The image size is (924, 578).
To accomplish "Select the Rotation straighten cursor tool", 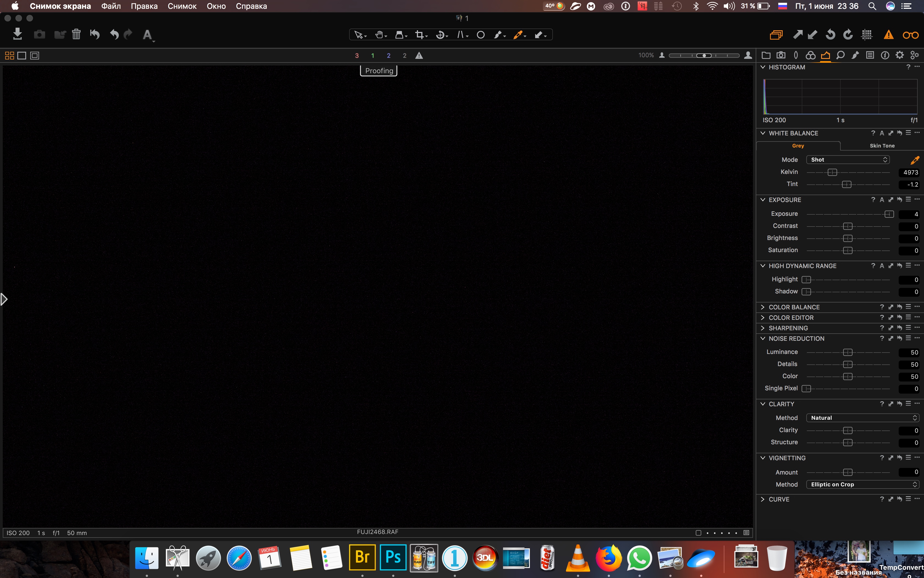I will pos(442,35).
